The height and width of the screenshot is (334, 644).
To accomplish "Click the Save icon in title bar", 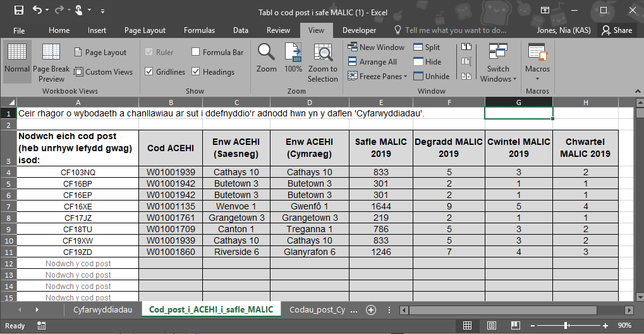I will click(x=18, y=11).
